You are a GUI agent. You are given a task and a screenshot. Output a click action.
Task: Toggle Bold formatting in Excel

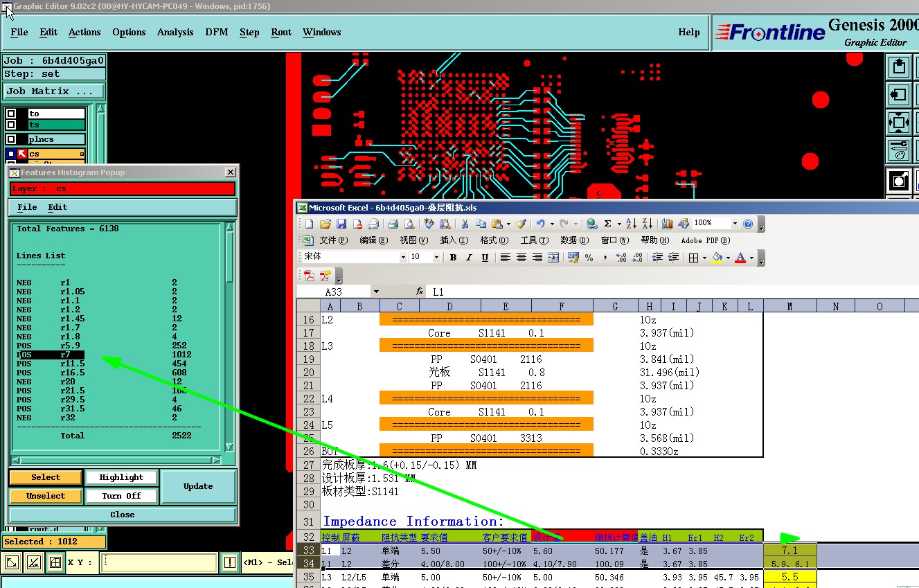pyautogui.click(x=453, y=258)
